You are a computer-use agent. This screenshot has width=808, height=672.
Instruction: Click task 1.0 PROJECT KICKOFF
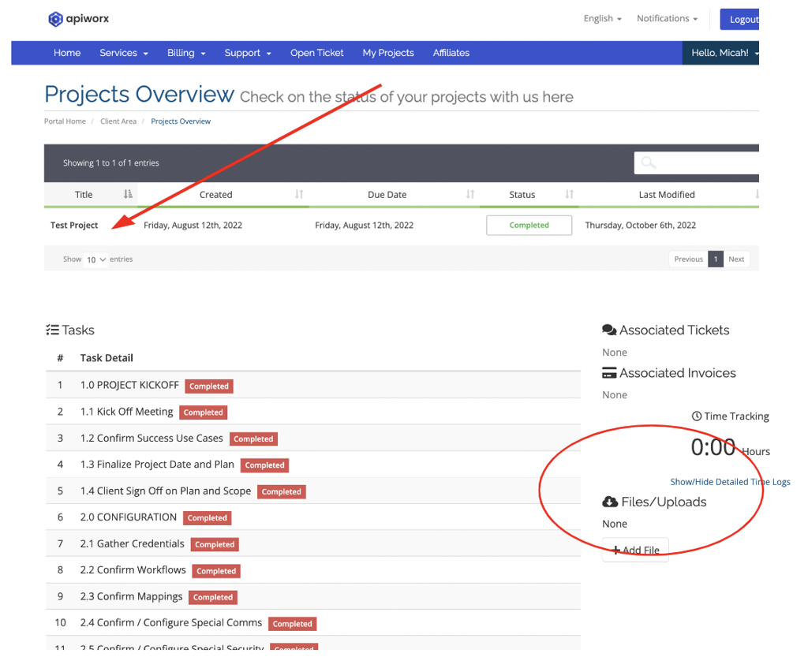[x=129, y=385]
